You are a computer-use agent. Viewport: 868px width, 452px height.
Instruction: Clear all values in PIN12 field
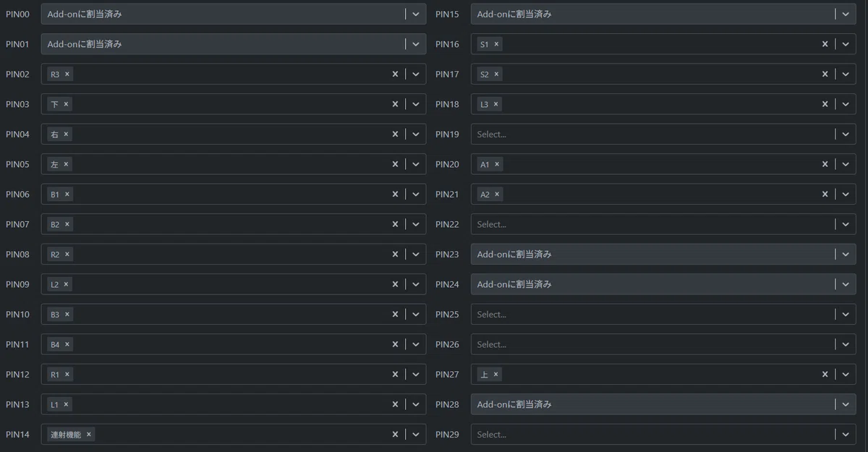(395, 375)
